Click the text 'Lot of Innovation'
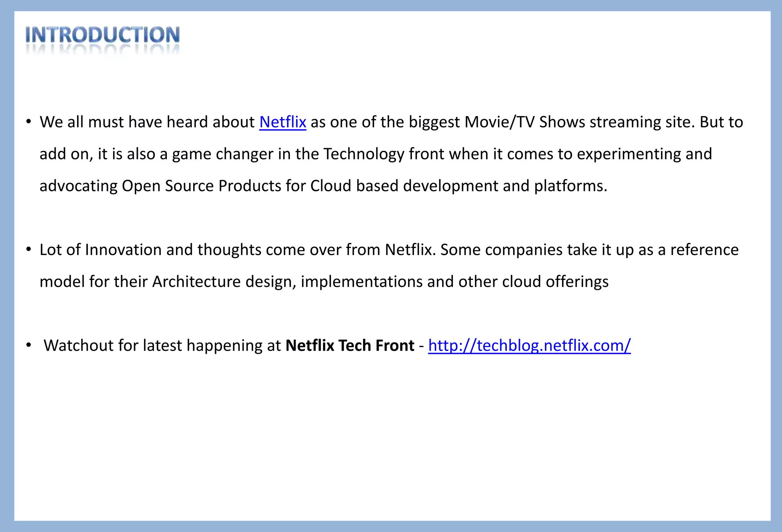The width and height of the screenshot is (782, 532). (100, 250)
